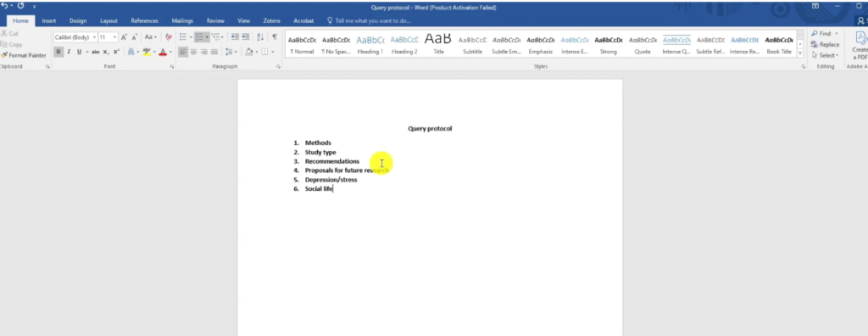The height and width of the screenshot is (336, 868).
Task: Switch to the References ribbon tab
Action: click(144, 20)
